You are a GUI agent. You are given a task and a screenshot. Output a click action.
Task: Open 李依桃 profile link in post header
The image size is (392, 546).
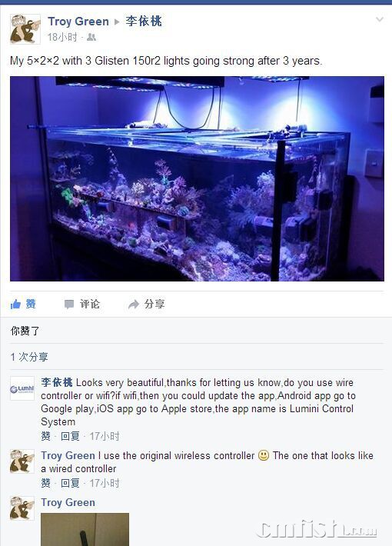(144, 22)
